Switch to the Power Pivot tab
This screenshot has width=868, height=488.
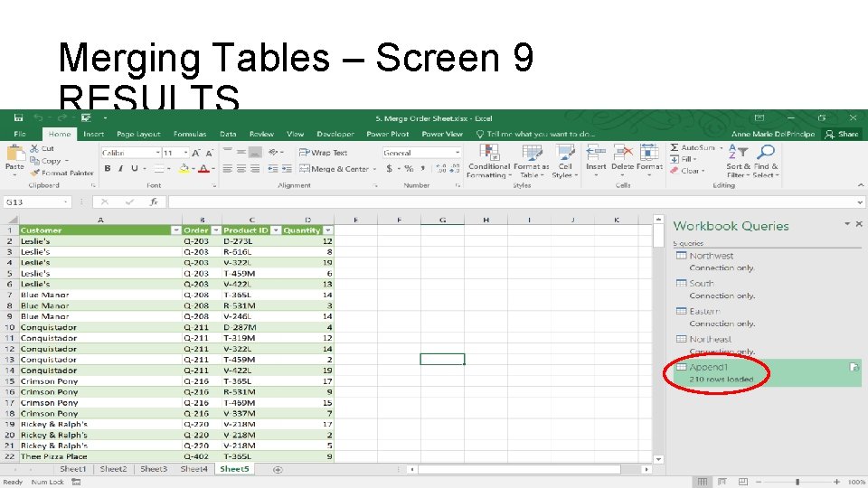tap(388, 134)
